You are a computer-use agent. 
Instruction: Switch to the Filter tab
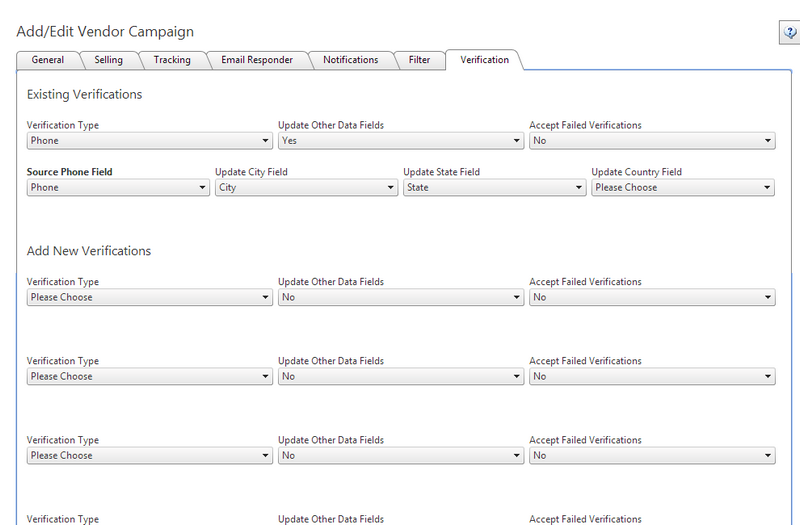[x=419, y=60]
